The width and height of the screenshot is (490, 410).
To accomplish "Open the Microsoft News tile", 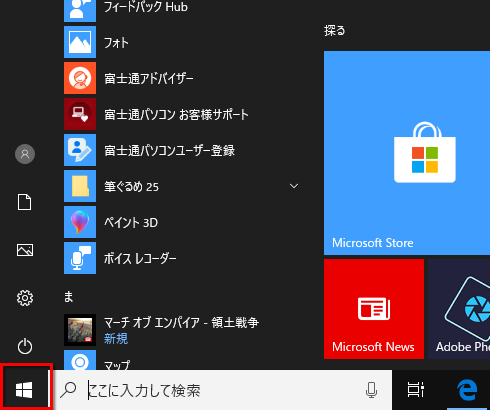I will 374,309.
